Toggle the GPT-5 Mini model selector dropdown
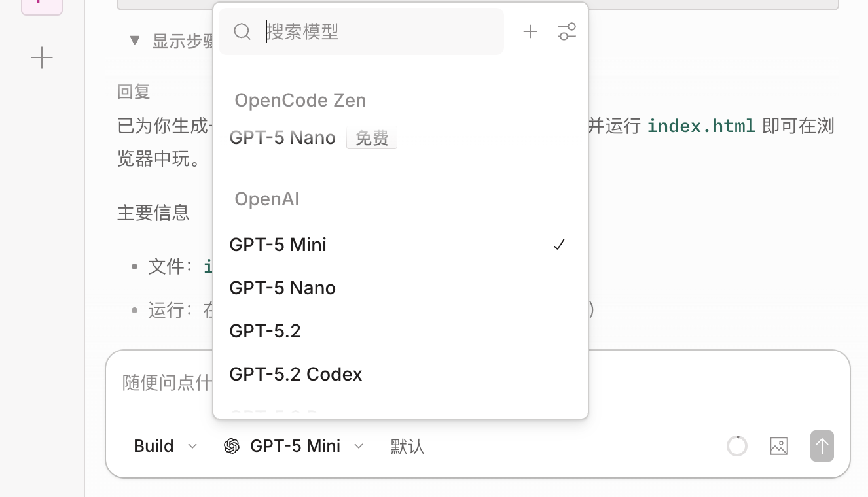The height and width of the screenshot is (497, 868). pos(295,446)
